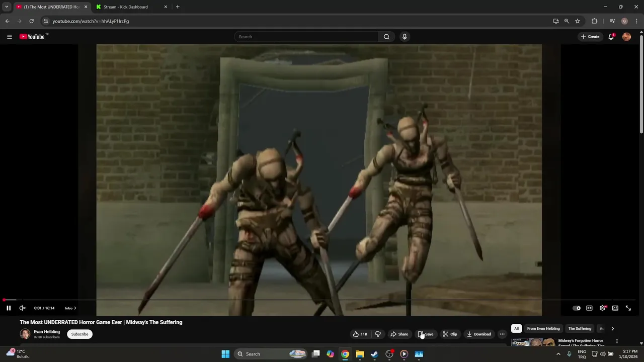This screenshot has height=362, width=644.
Task: Open a new browser tab
Action: 178,7
